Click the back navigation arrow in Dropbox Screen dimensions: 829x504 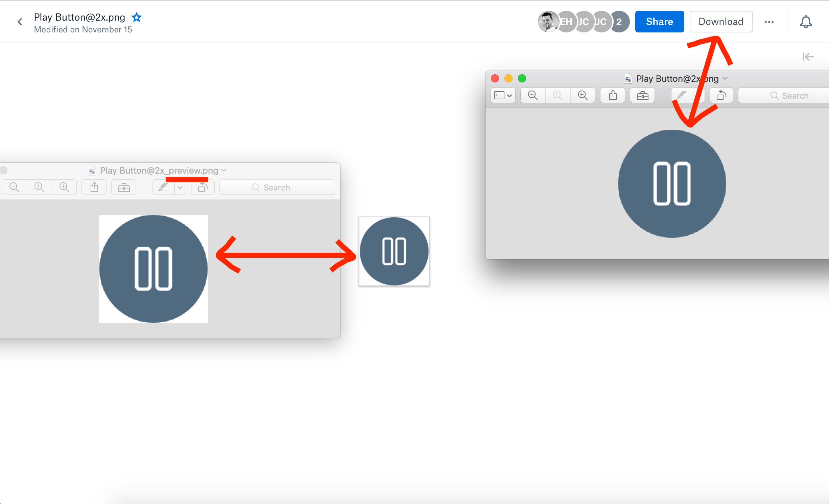(x=20, y=21)
